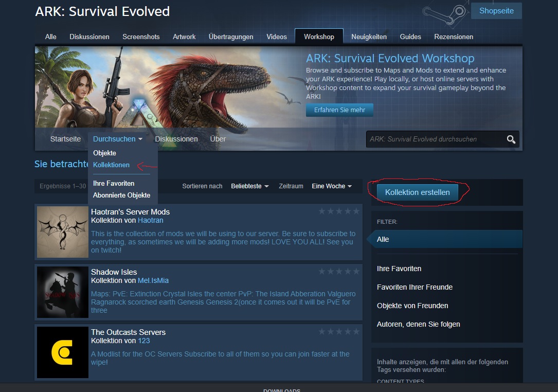Filter by Objekte von Freunden
This screenshot has height=392, width=558.
pos(412,306)
